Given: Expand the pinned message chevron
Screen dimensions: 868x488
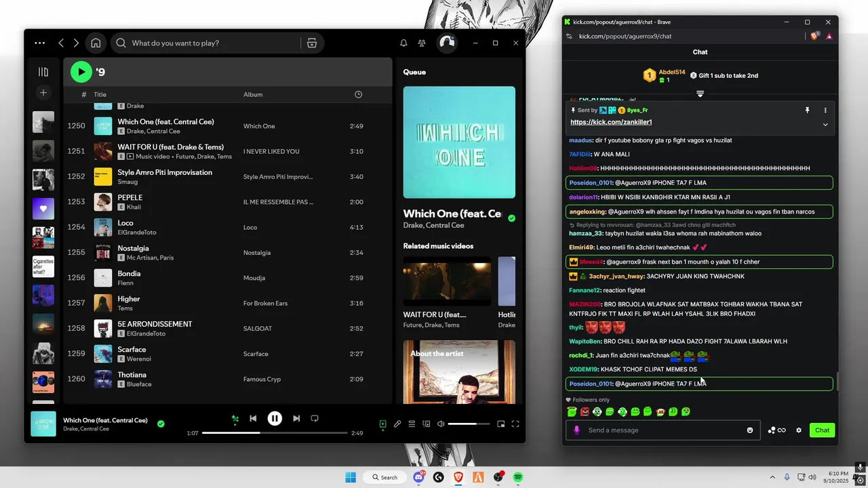Looking at the screenshot, I should coord(825,124).
